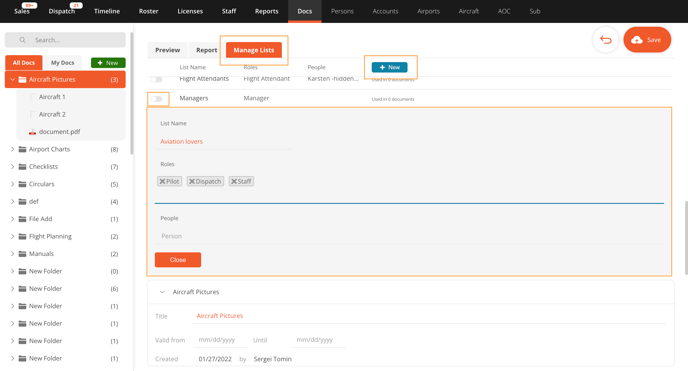Click the document.pdf file icon

[32, 132]
